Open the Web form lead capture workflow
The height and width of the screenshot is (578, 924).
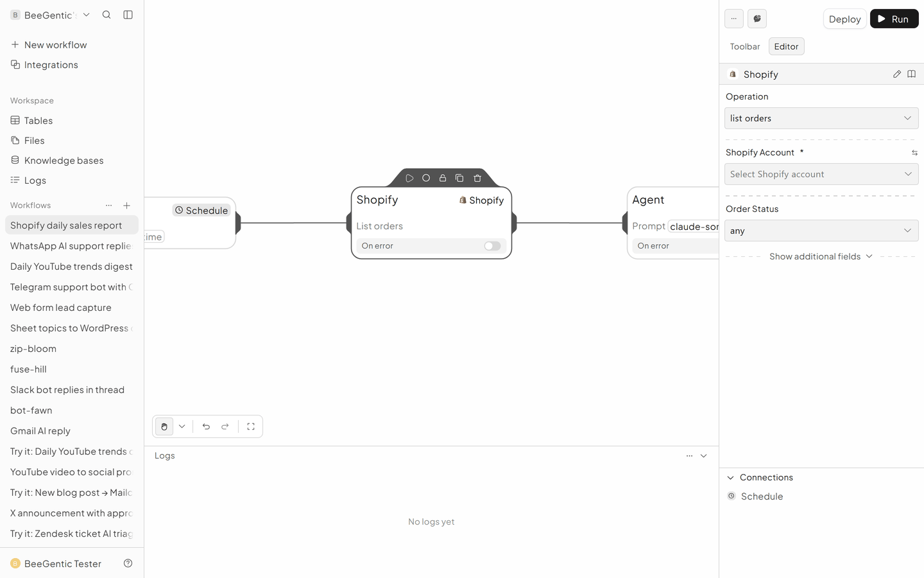pyautogui.click(x=72, y=308)
